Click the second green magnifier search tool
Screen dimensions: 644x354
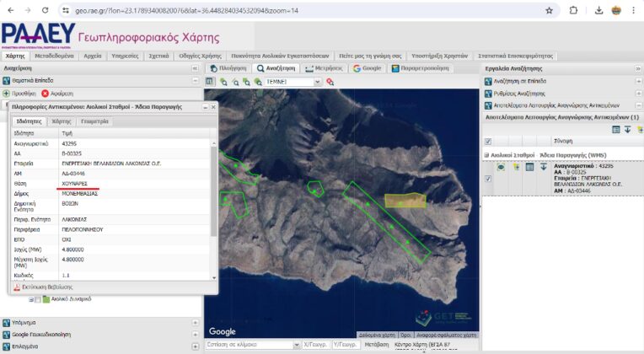pos(235,82)
